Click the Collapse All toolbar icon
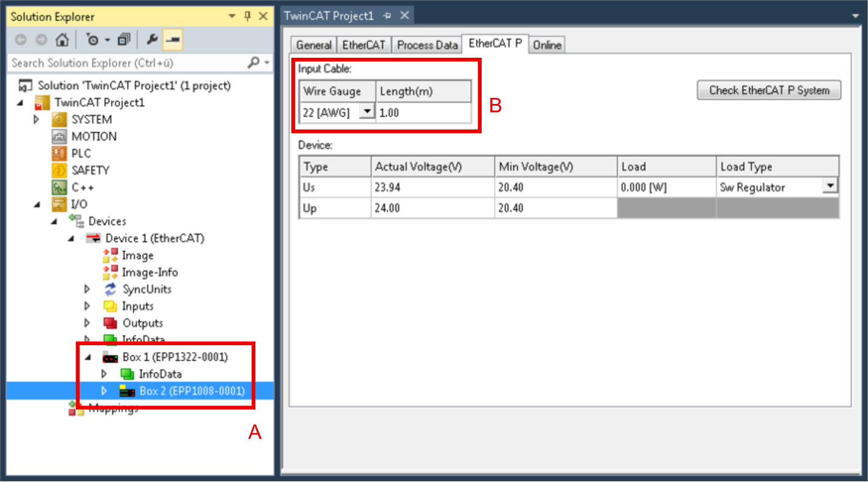This screenshot has height=482, width=868. click(124, 40)
